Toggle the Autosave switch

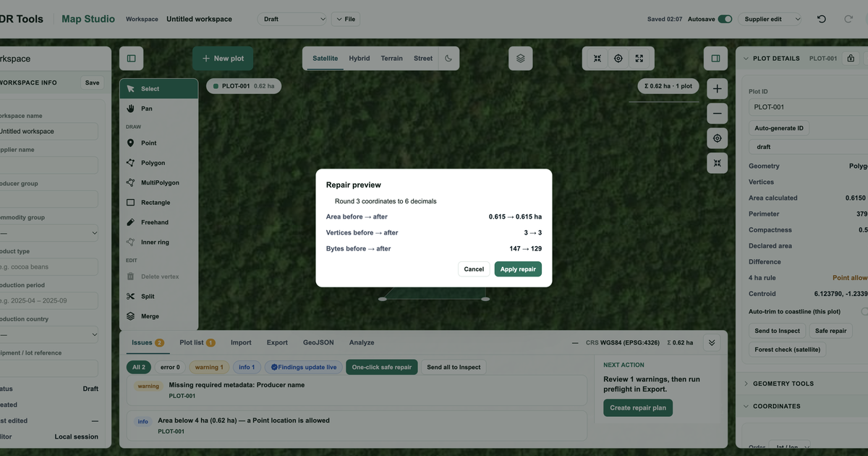725,19
